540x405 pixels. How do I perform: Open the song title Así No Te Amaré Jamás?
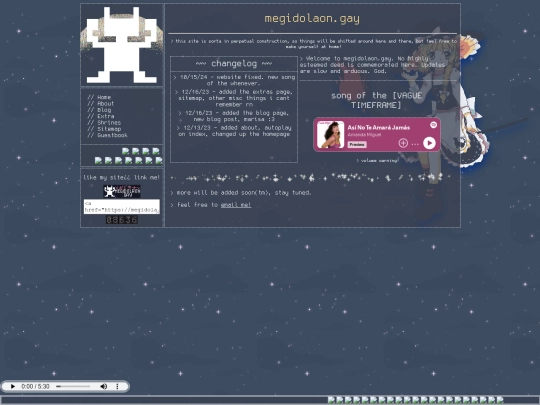click(378, 127)
